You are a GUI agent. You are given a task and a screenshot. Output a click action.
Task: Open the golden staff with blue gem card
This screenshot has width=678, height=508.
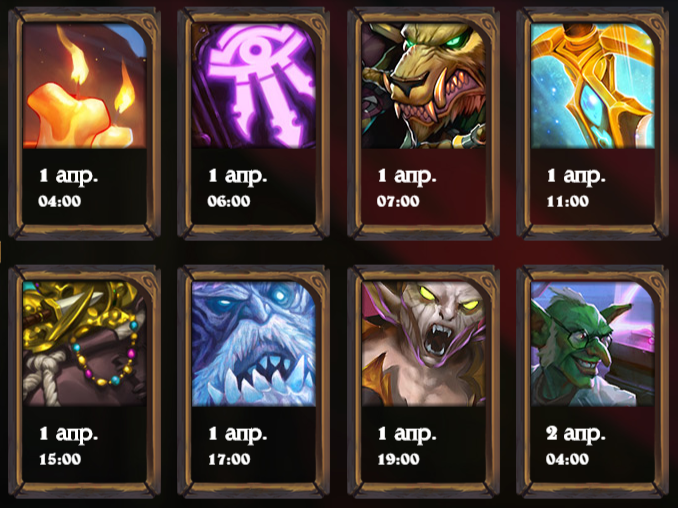click(x=593, y=86)
